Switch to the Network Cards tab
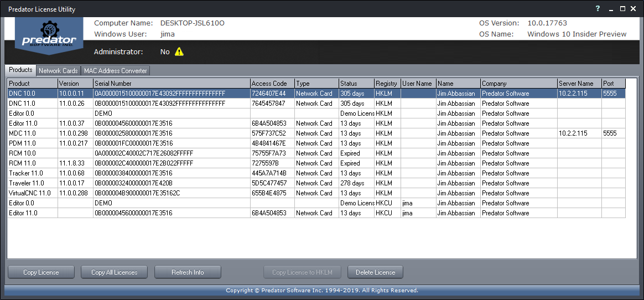644x300 pixels. tap(58, 71)
